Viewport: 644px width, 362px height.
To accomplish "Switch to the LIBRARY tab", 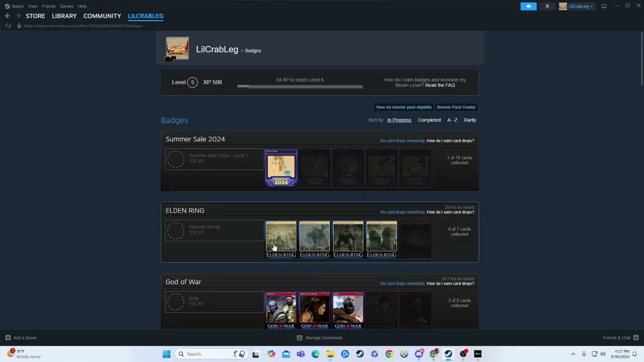I will click(64, 16).
